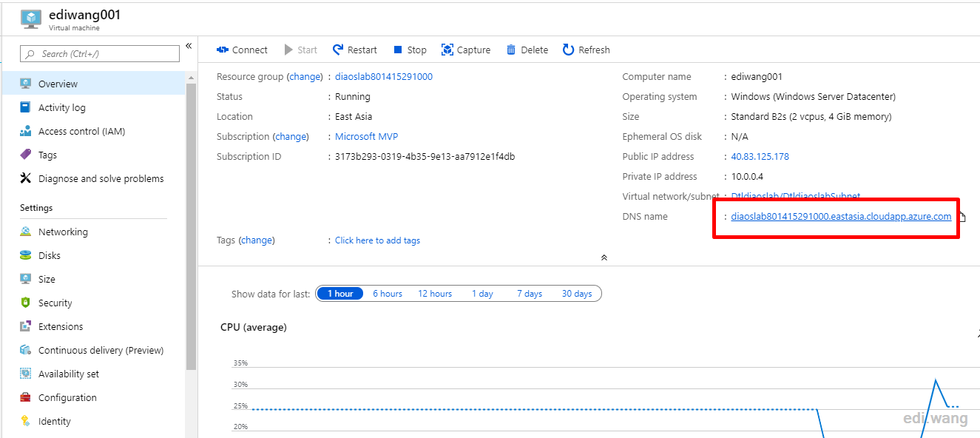The image size is (980, 438).
Task: Collapse the essentials section chevron
Action: pyautogui.click(x=604, y=257)
